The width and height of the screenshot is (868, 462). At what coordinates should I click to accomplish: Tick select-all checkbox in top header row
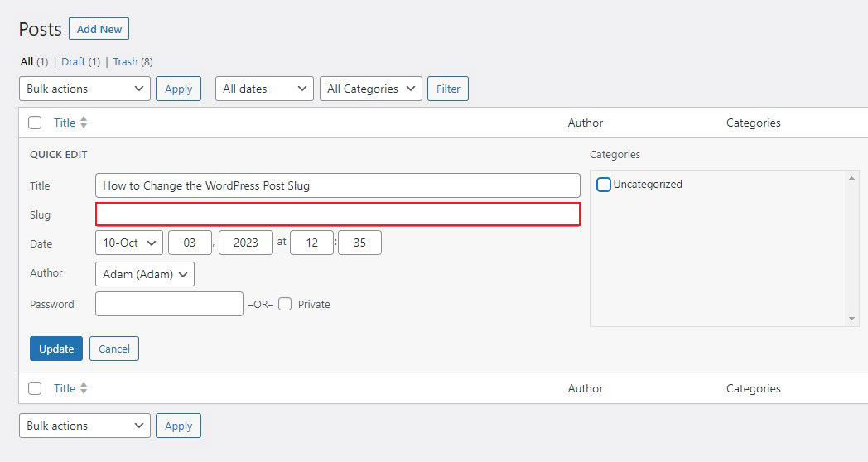pyautogui.click(x=35, y=123)
